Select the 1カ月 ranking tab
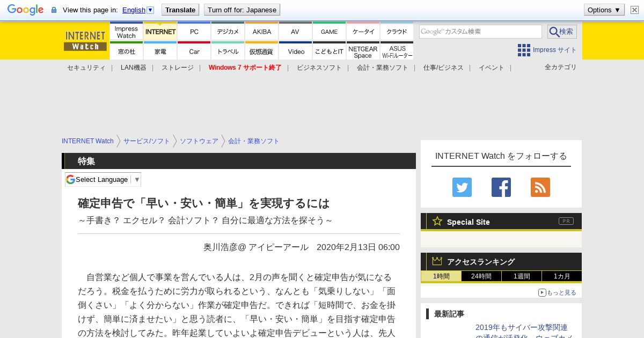Viewport: 644px width, 338px height. point(562,276)
